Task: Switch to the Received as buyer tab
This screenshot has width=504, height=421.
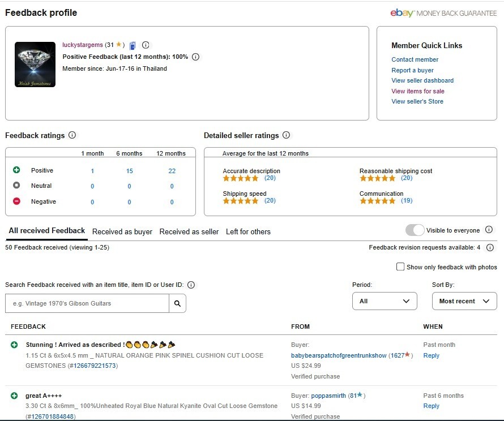Action: (122, 231)
